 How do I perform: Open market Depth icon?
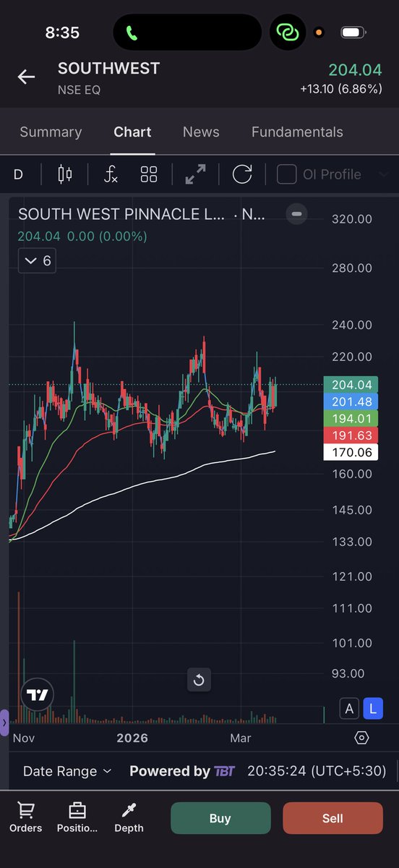point(129,818)
